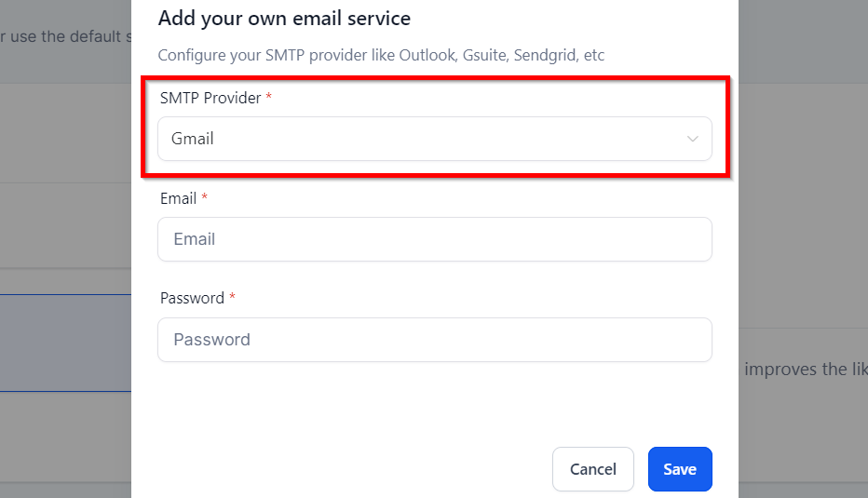868x498 pixels.
Task: Click the 'Email' placeholder text
Action: [x=195, y=239]
